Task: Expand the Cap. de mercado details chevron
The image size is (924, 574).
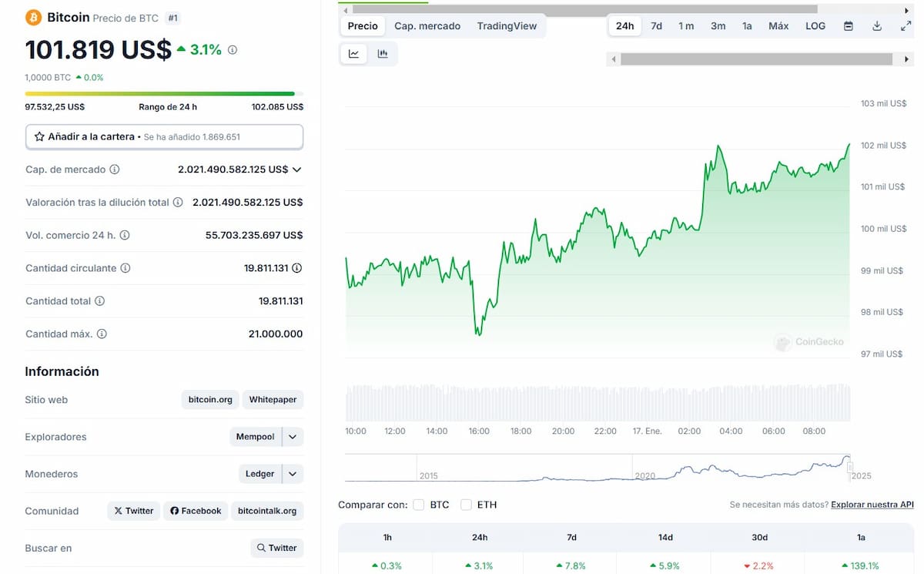Action: 297,169
